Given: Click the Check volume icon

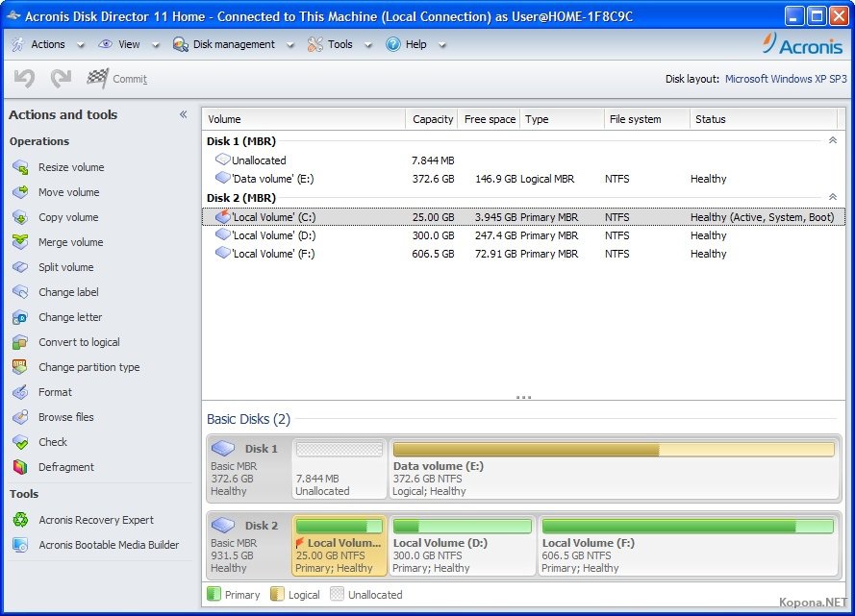Looking at the screenshot, I should (20, 442).
